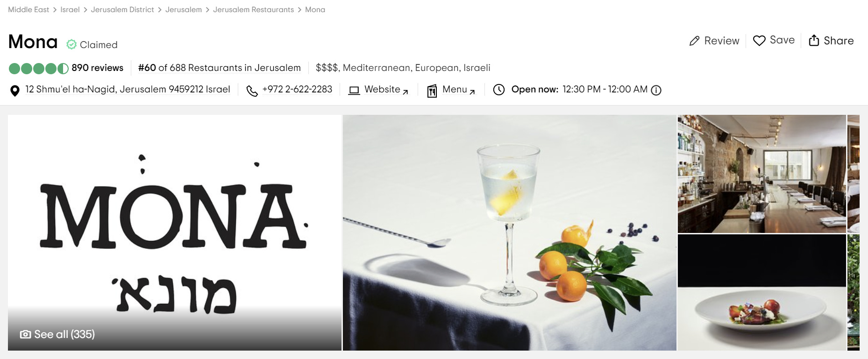This screenshot has width=868, height=359.
Task: Go to Jerusalem Restaurants breadcrumb
Action: click(254, 9)
